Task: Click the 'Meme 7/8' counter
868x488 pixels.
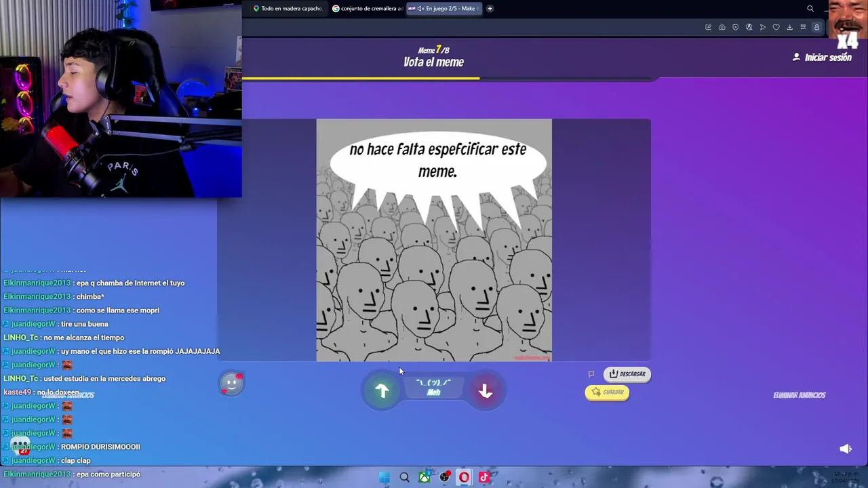Action: 434,50
